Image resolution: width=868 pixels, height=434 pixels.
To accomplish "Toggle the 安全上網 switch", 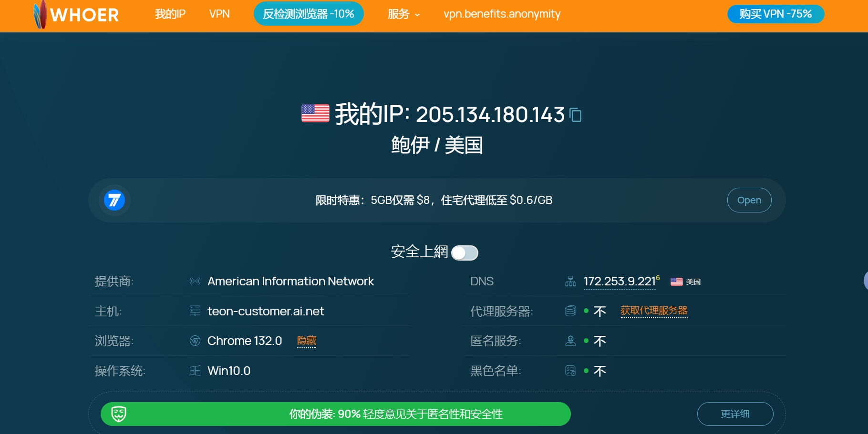I will (465, 253).
